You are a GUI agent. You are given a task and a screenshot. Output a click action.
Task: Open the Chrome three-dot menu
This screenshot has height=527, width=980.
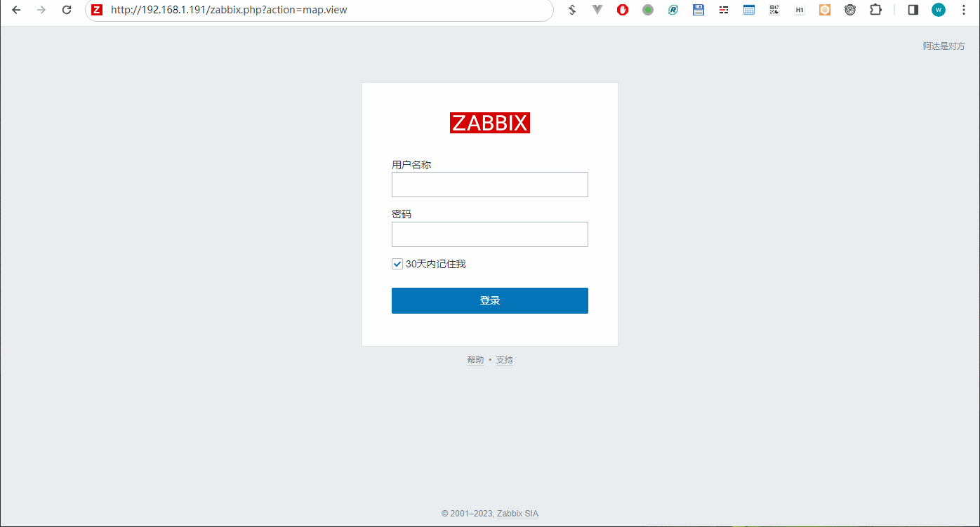point(964,10)
